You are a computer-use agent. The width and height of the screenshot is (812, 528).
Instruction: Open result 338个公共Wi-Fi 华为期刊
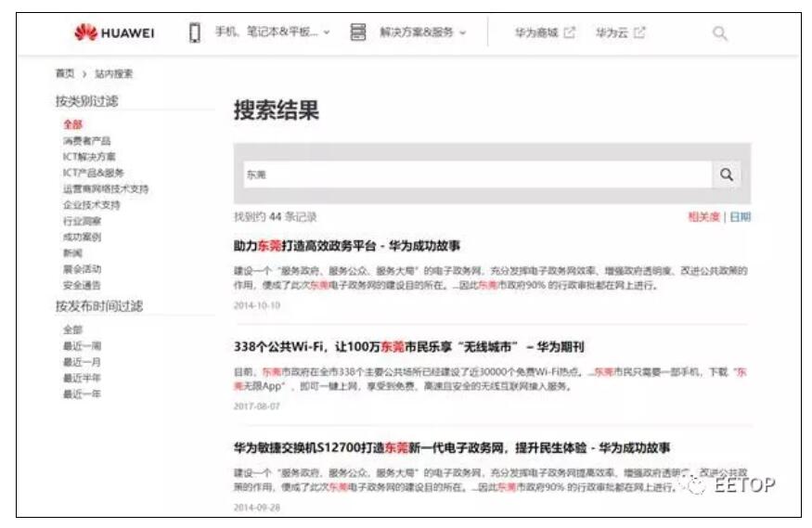pyautogui.click(x=408, y=346)
